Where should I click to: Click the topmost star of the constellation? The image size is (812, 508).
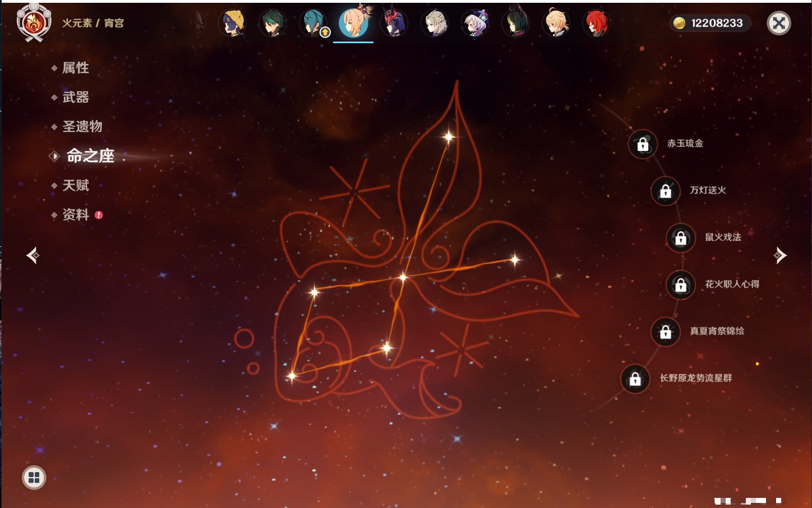pos(449,137)
